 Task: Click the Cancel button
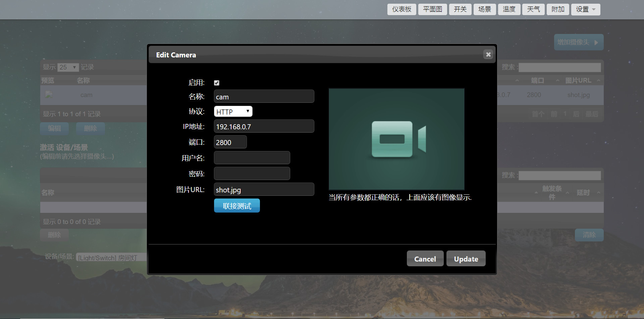pos(425,259)
